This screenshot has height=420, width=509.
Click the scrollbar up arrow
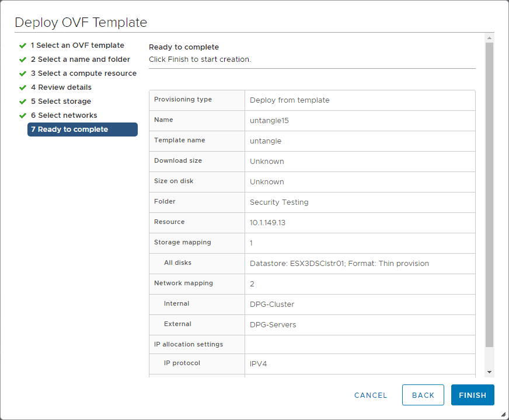489,38
